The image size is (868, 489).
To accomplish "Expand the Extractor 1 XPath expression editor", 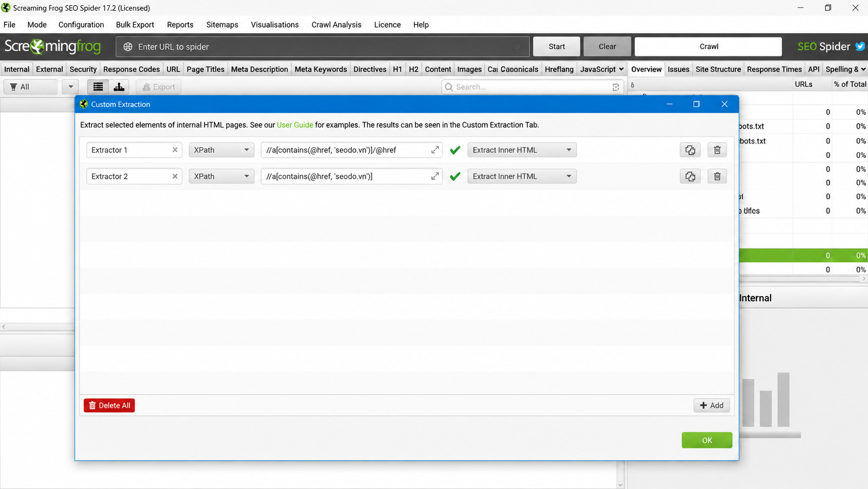I will click(x=435, y=150).
